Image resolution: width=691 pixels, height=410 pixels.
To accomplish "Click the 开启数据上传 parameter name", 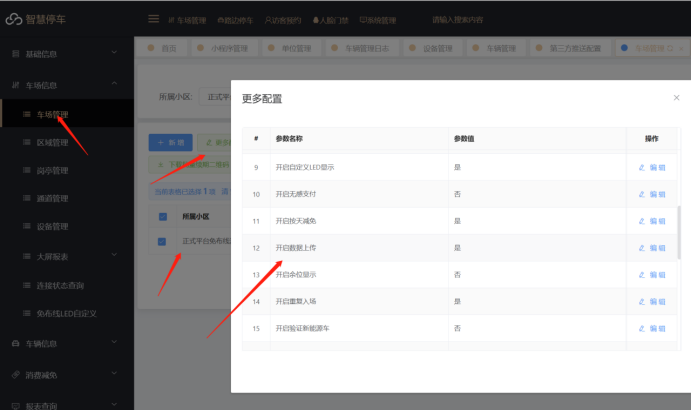I will tap(296, 248).
